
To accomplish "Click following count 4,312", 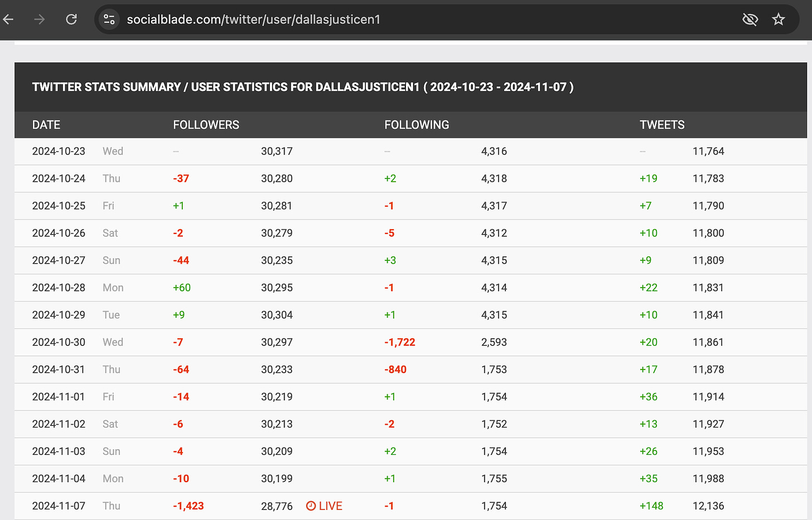I will pyautogui.click(x=494, y=234).
